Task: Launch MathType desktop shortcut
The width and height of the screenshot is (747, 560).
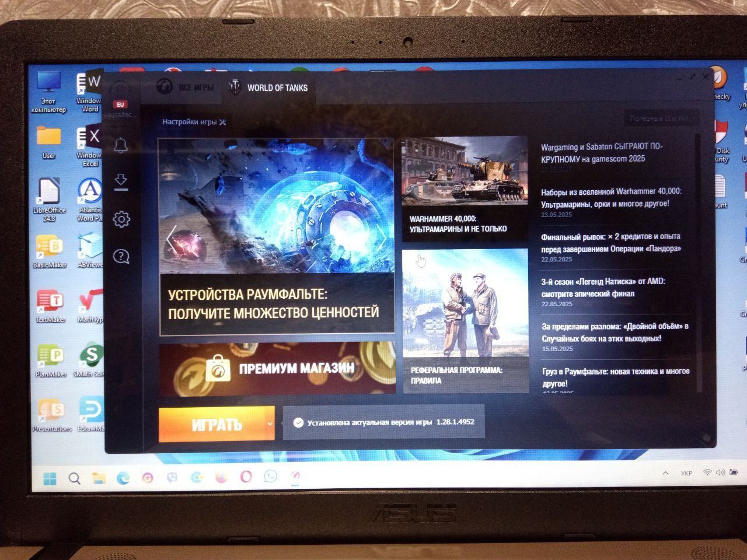Action: 90,306
